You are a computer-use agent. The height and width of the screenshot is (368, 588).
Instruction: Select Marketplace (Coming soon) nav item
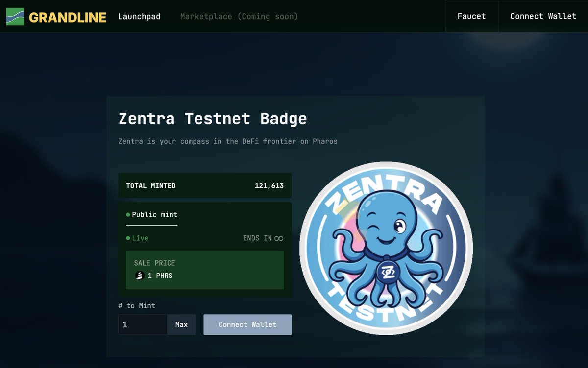click(x=239, y=16)
